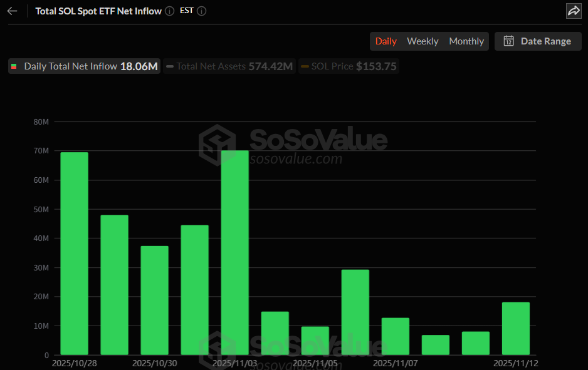Switch to the Weekly view

[x=423, y=41]
